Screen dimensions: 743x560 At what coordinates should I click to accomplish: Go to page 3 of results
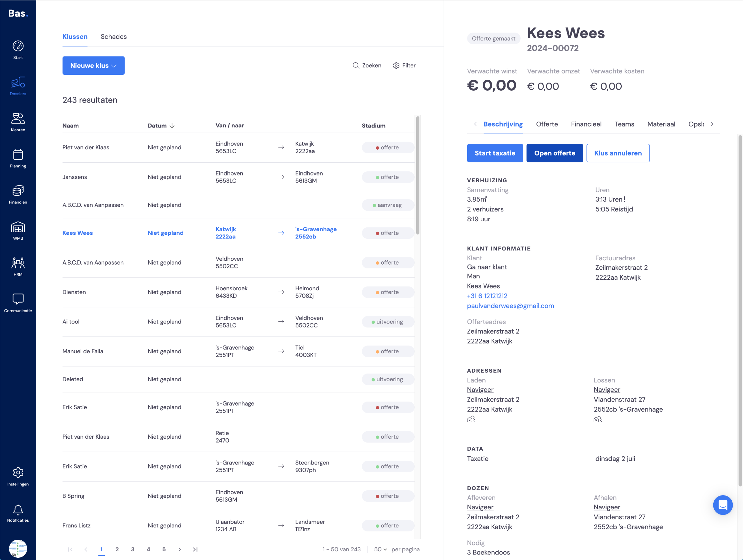(133, 549)
